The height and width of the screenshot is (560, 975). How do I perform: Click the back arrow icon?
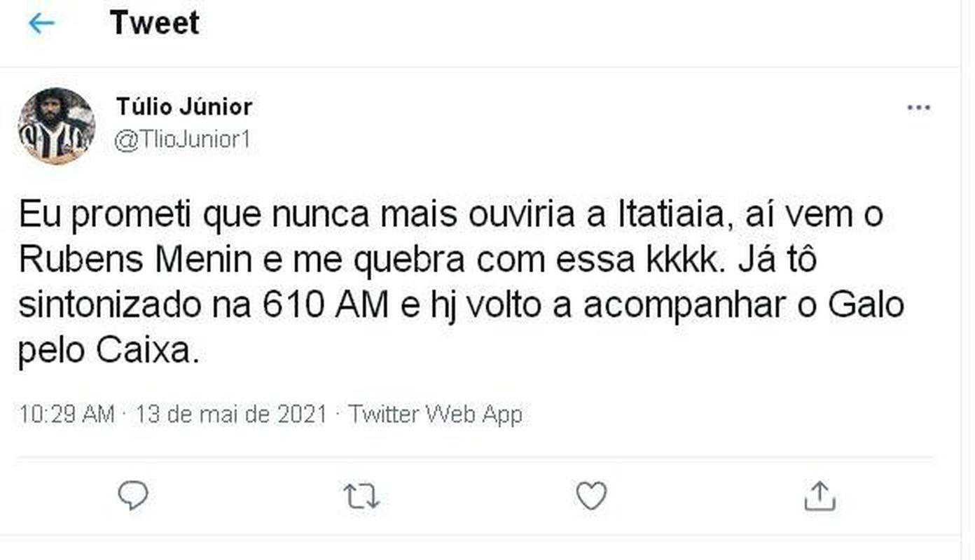(x=40, y=22)
